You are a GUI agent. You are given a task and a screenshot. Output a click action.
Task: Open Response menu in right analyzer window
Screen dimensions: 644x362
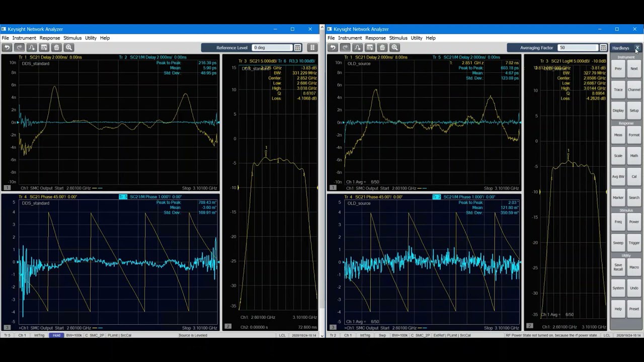(375, 38)
